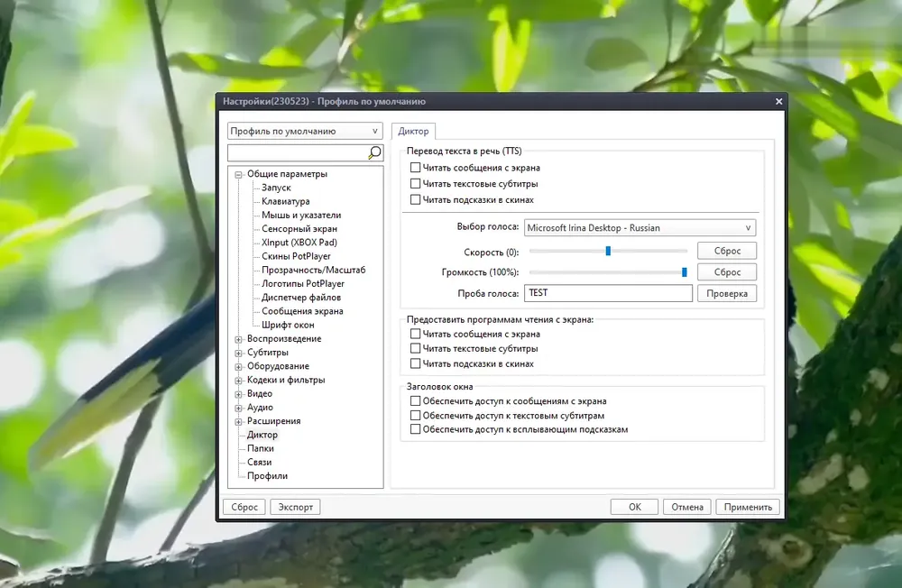The width and height of the screenshot is (902, 588).
Task: Tick Обеспечить доступ к всплывающим подсказкам
Action: click(415, 429)
